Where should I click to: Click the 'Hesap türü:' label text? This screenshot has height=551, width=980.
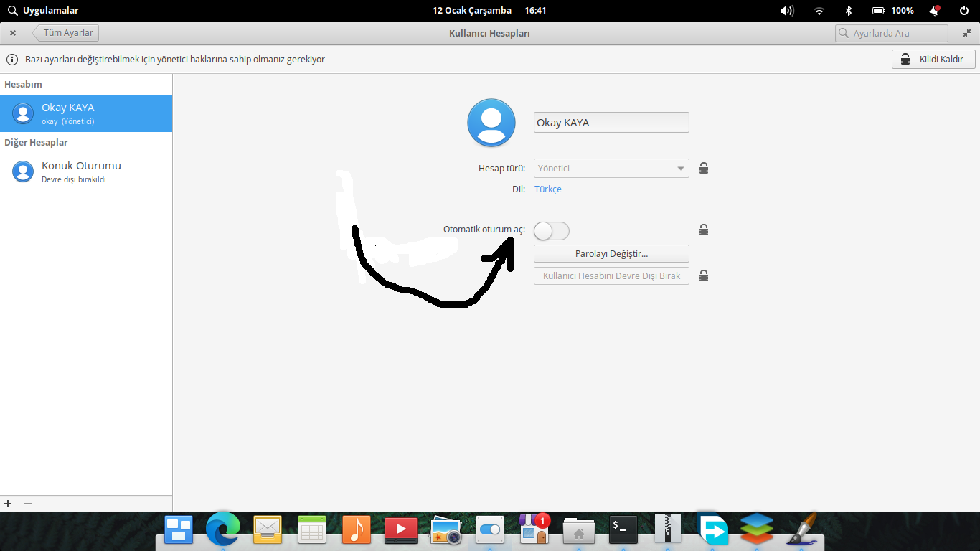(501, 169)
